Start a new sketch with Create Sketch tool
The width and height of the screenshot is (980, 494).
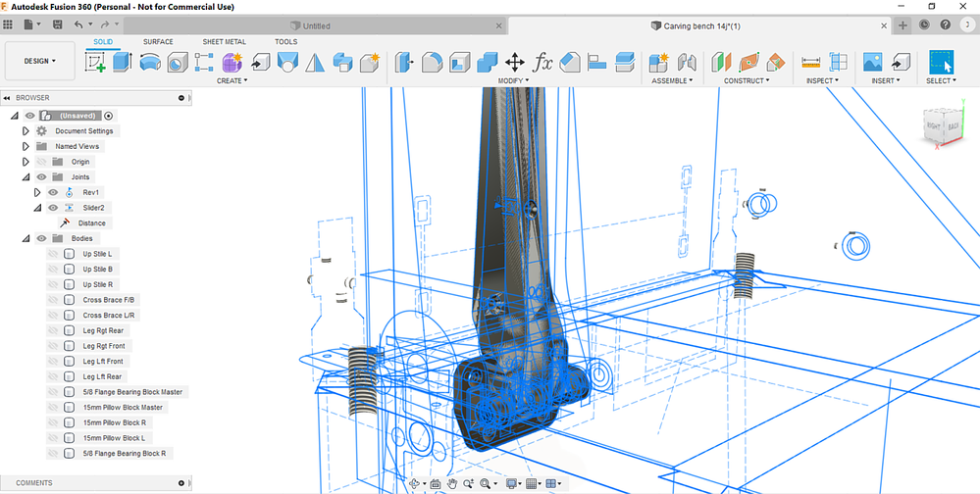pyautogui.click(x=95, y=62)
